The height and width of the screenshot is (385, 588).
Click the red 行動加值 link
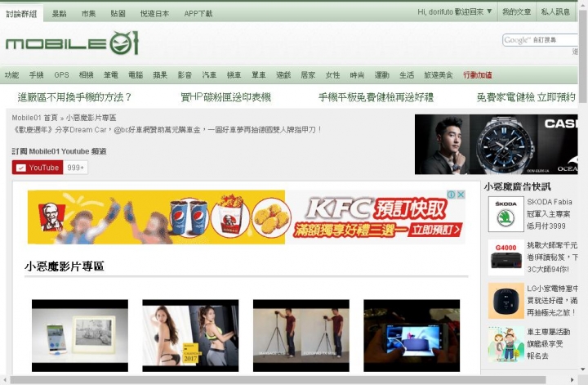click(478, 75)
